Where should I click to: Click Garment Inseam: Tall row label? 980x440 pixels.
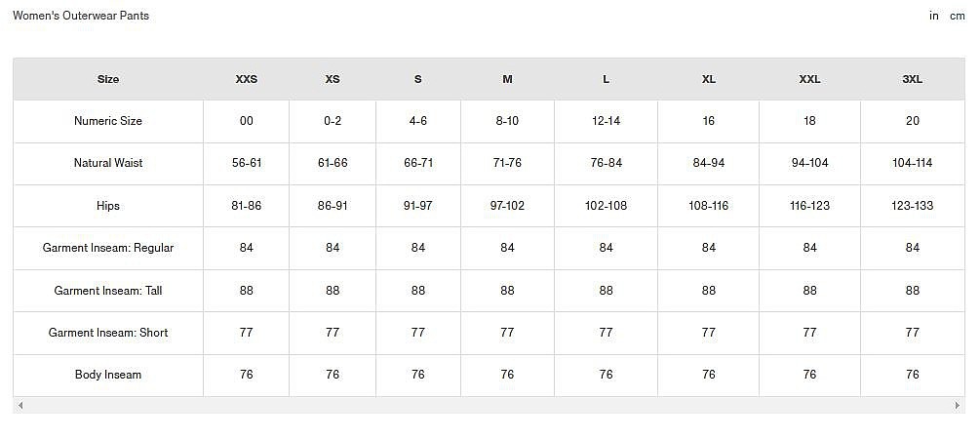tap(108, 291)
